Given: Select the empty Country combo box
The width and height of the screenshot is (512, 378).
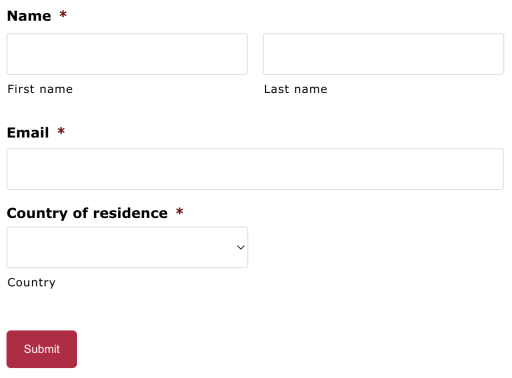Looking at the screenshot, I should pyautogui.click(x=127, y=247).
